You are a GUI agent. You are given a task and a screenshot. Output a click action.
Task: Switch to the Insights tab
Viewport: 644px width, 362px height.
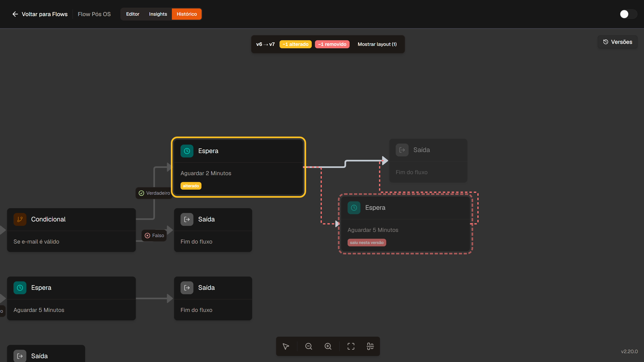pos(158,14)
